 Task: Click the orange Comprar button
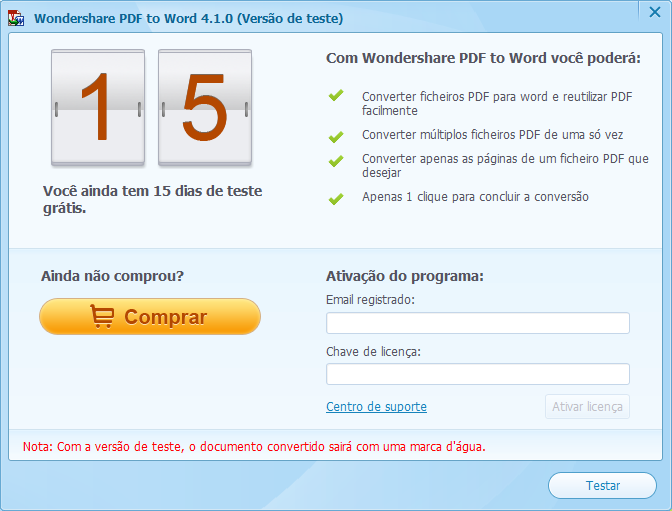150,316
